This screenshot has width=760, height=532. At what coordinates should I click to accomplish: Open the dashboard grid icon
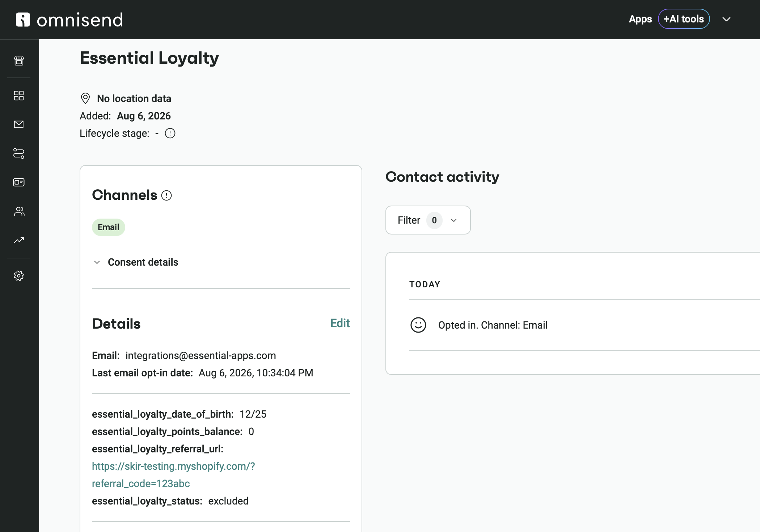[19, 96]
